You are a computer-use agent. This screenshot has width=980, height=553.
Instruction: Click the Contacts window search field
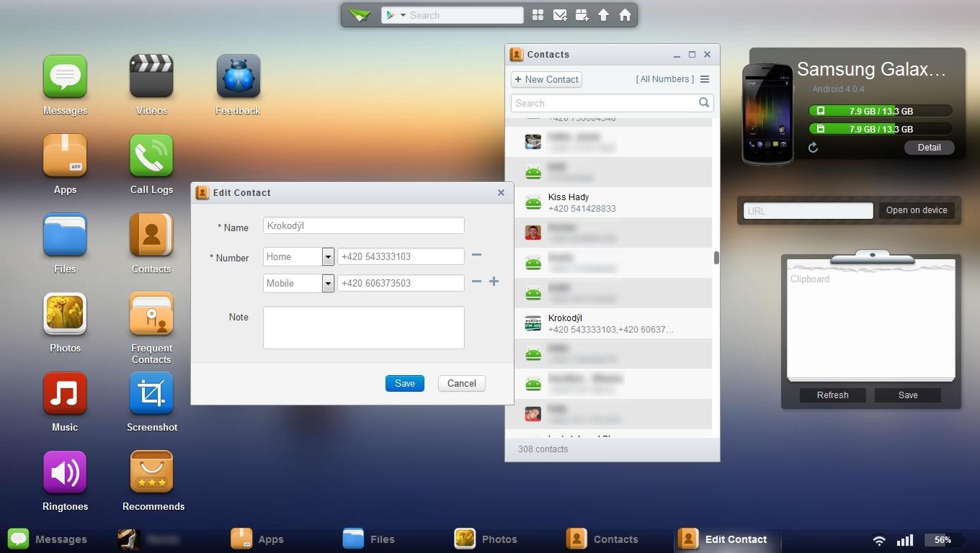click(x=612, y=103)
